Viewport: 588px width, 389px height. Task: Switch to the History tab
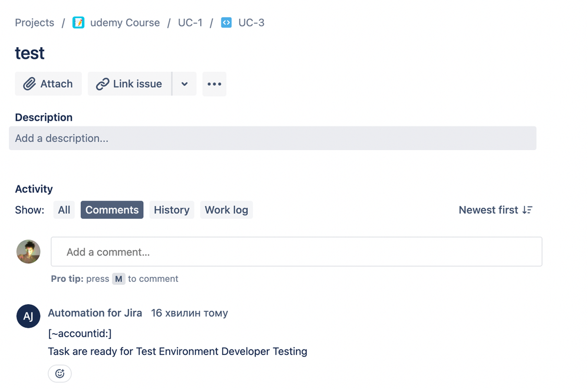(x=172, y=210)
